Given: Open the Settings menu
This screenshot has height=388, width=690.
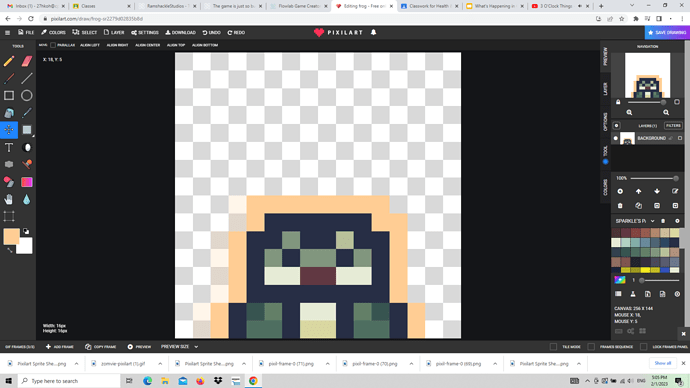Looking at the screenshot, I should [x=145, y=33].
